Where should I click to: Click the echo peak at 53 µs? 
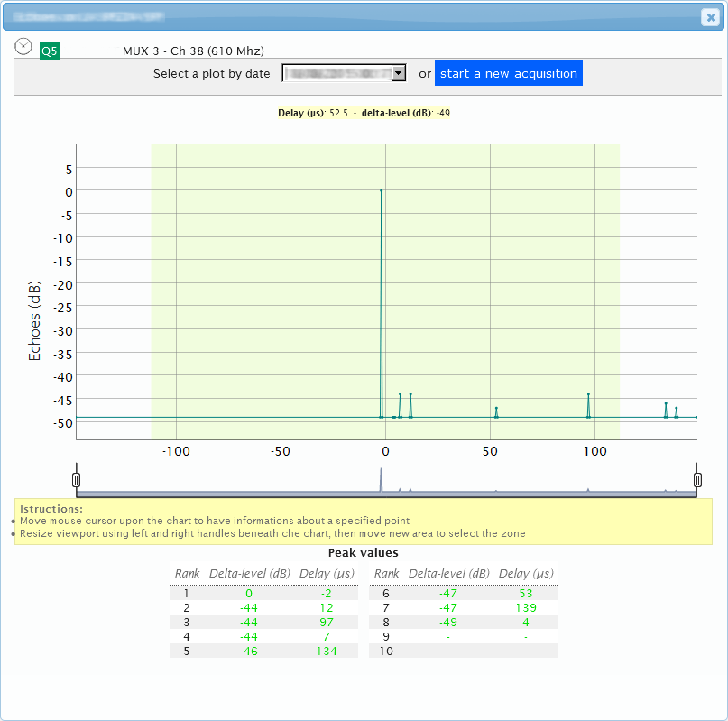496,408
